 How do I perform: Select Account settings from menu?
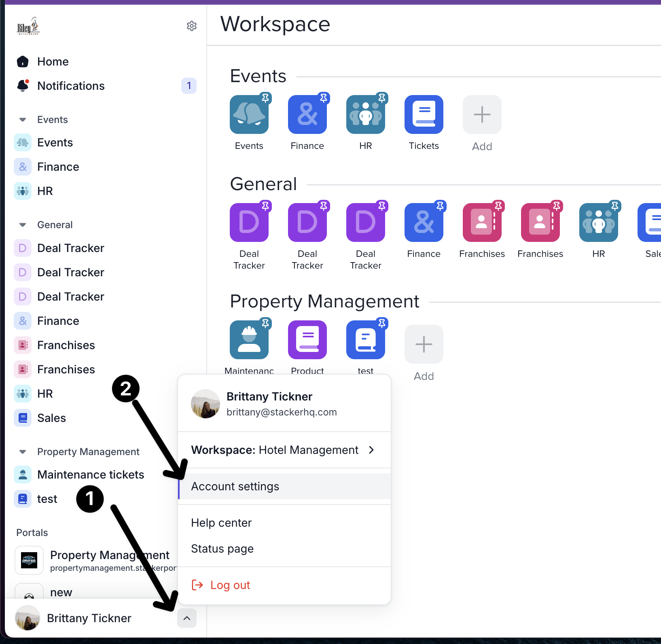pos(235,486)
